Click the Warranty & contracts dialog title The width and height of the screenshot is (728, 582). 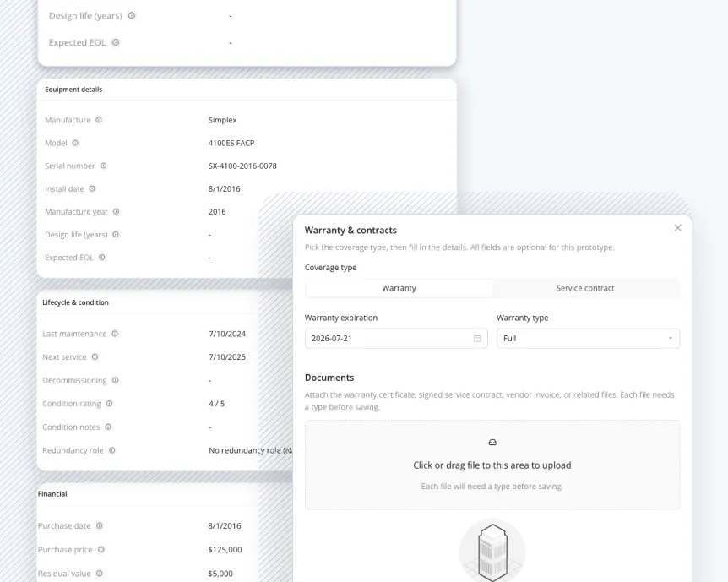(350, 230)
